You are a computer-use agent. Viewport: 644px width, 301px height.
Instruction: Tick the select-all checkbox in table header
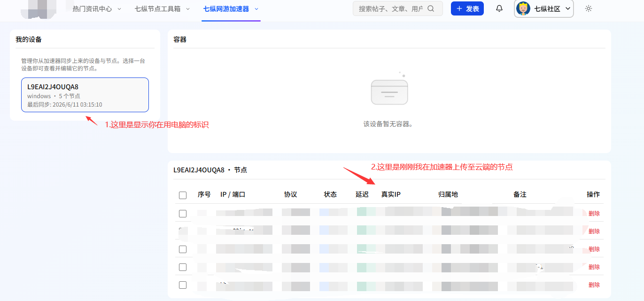183,195
